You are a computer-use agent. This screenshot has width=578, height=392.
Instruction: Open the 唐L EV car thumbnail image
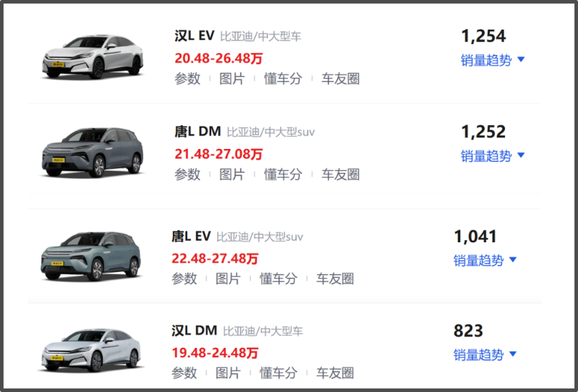coord(91,255)
